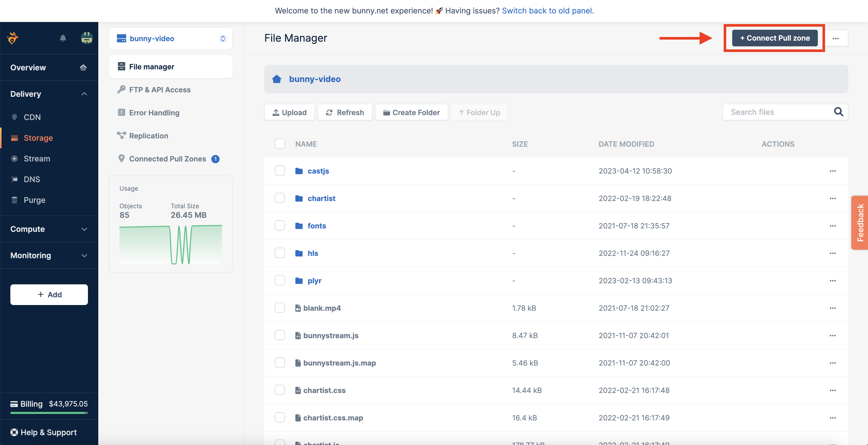Click the Connected Pull Zones count badge

[215, 159]
